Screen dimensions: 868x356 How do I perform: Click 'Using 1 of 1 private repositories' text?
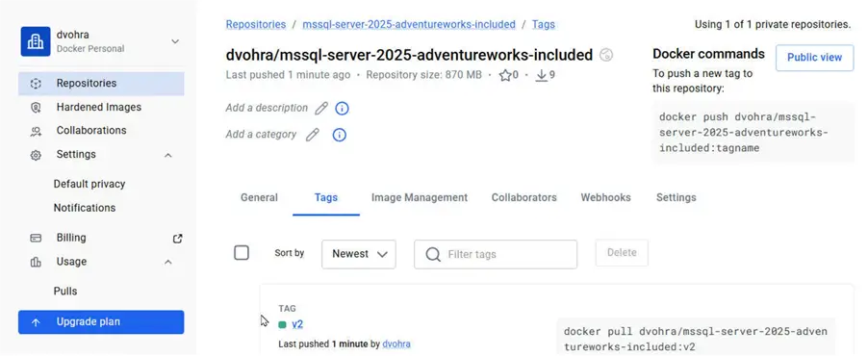pyautogui.click(x=772, y=24)
